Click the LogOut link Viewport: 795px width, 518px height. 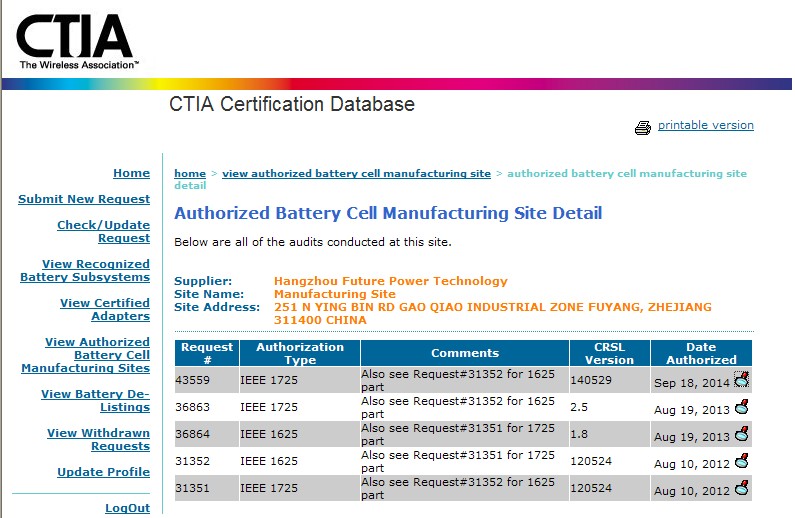(x=127, y=508)
